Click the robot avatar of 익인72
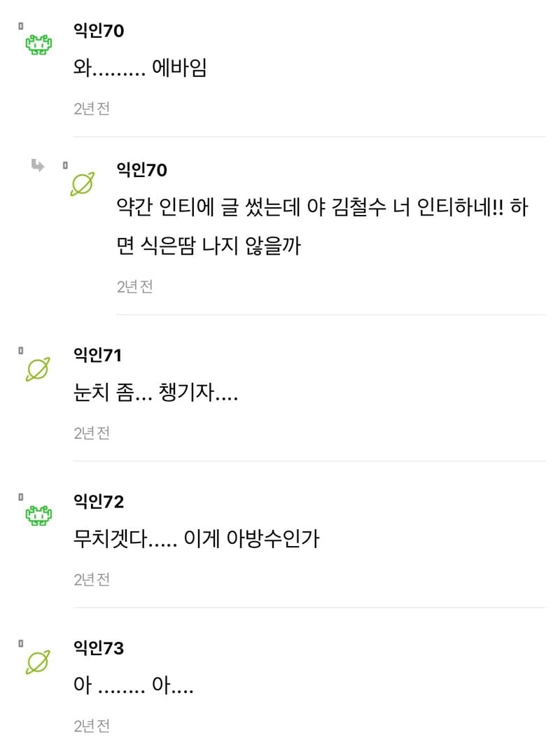Screen dimensions: 560x749 pos(39,516)
